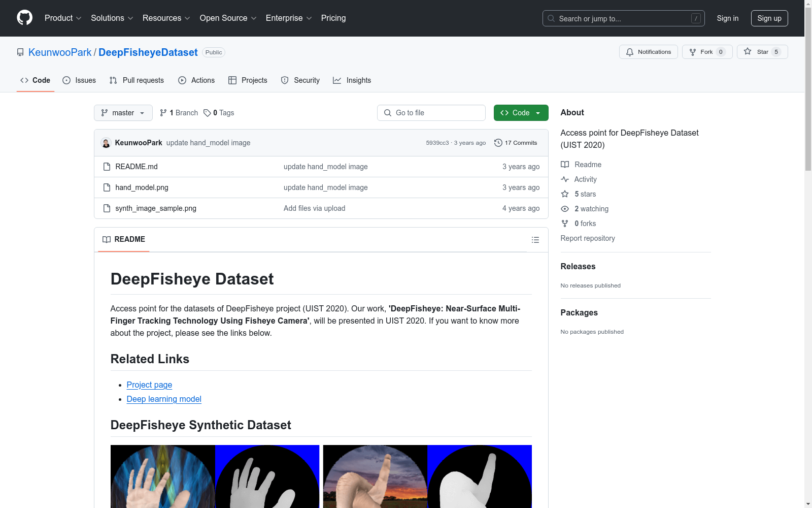The width and height of the screenshot is (812, 508).
Task: Open 'update hand_model image' commit message in header
Action: (x=208, y=143)
